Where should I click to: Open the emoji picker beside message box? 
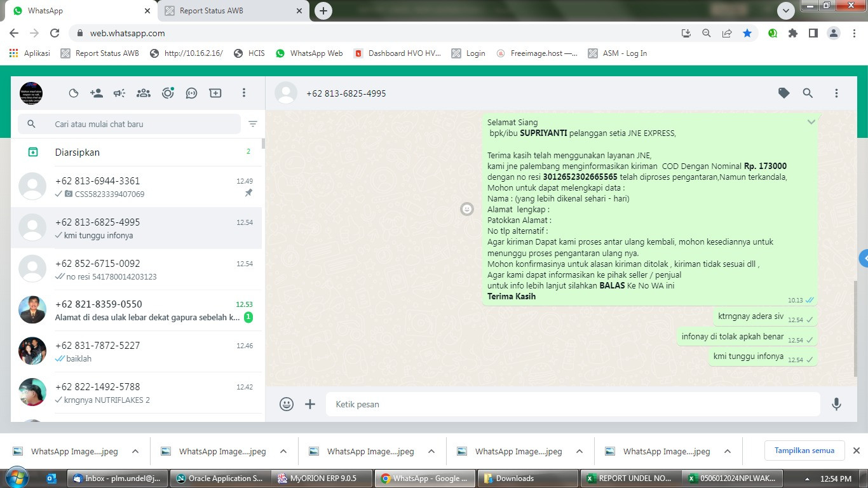pos(287,404)
